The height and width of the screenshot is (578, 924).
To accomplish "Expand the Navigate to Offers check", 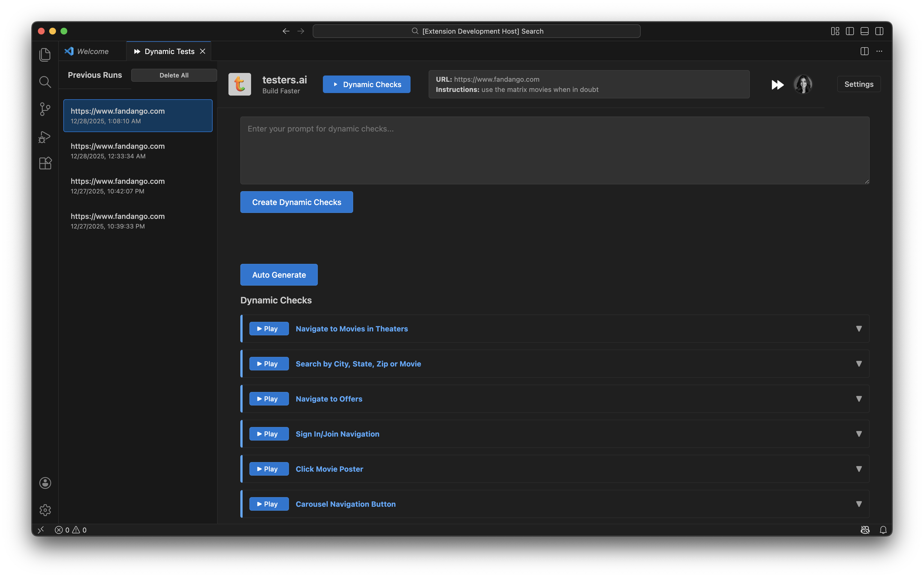I will point(859,399).
